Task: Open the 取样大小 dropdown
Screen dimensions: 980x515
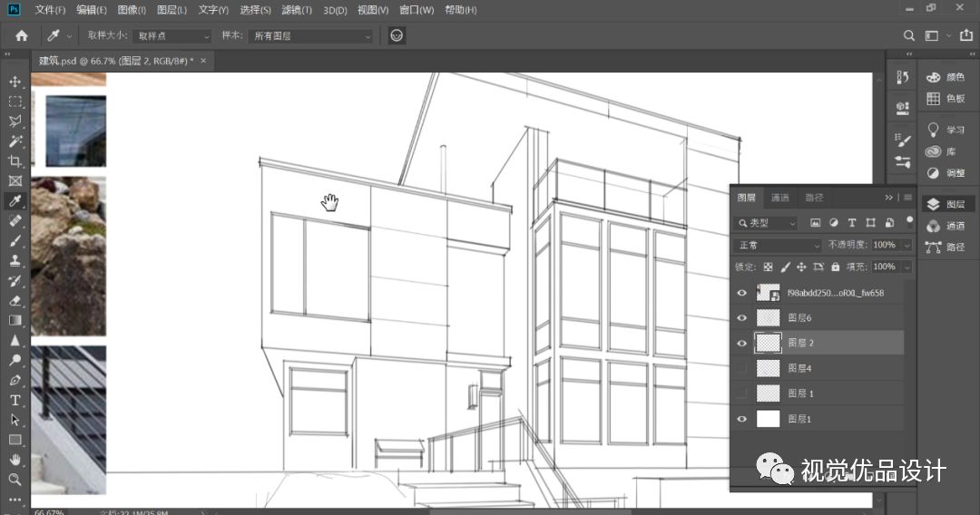Action: point(171,36)
